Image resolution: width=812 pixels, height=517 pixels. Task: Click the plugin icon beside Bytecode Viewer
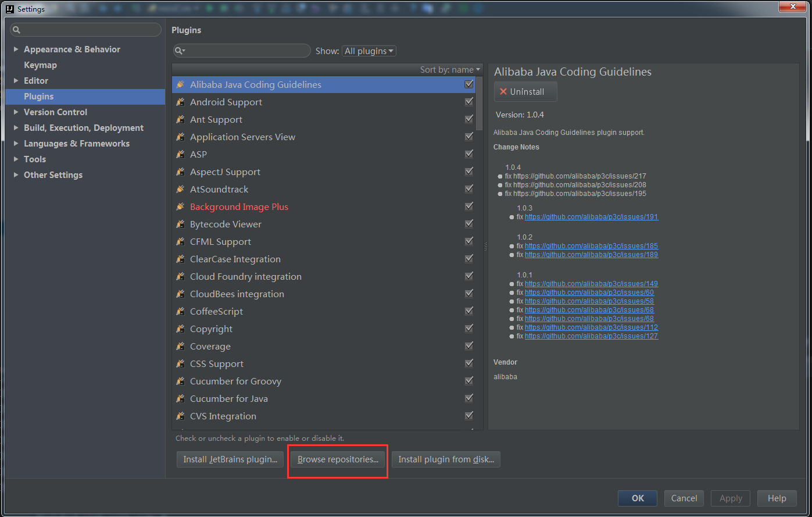[x=180, y=224]
